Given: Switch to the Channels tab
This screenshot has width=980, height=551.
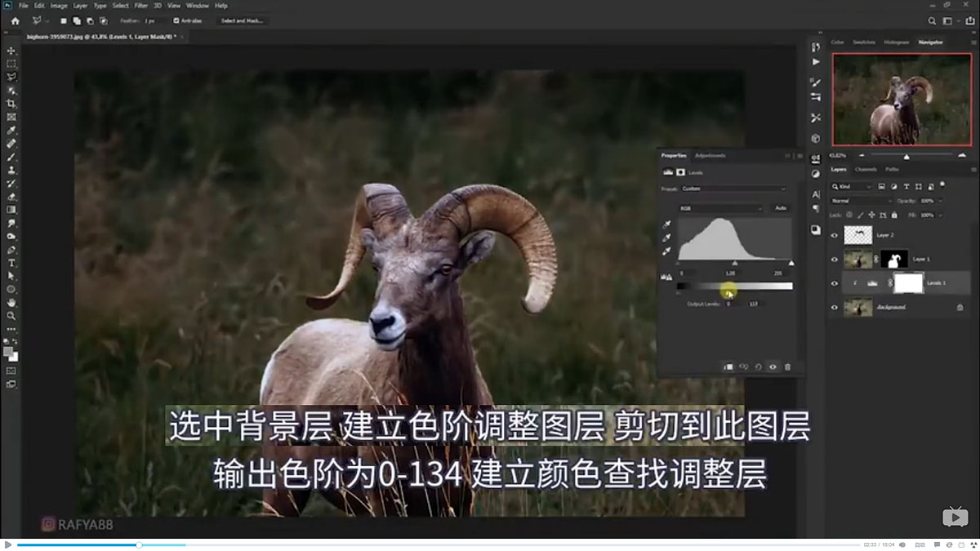Looking at the screenshot, I should tap(866, 170).
